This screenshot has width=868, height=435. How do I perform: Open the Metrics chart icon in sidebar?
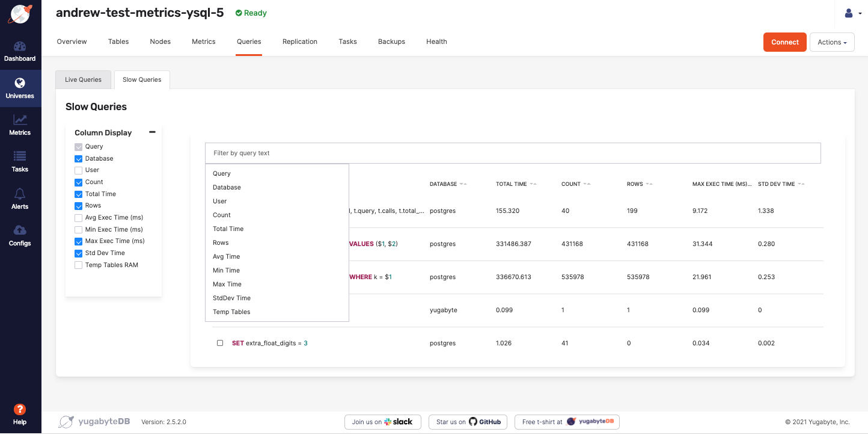(20, 120)
